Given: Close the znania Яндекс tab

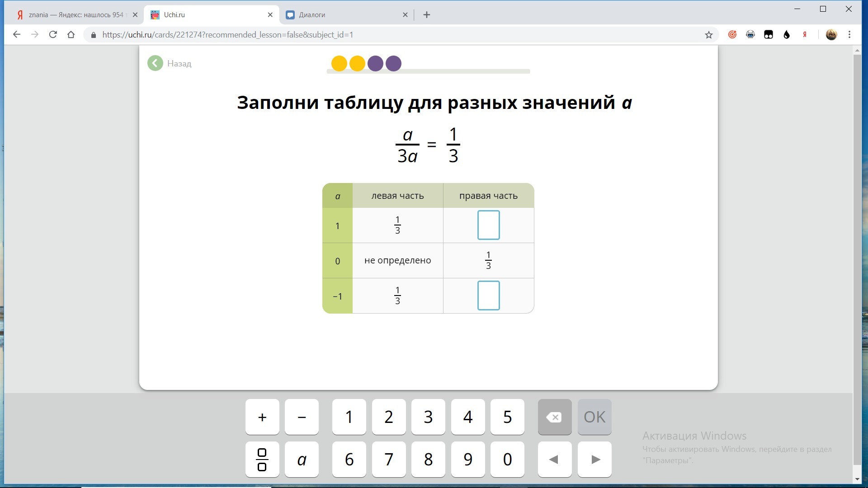Looking at the screenshot, I should [x=135, y=15].
